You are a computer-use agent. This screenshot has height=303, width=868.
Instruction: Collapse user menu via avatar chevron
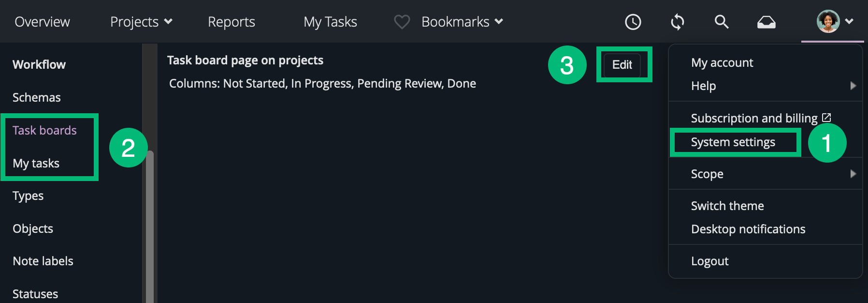click(849, 21)
